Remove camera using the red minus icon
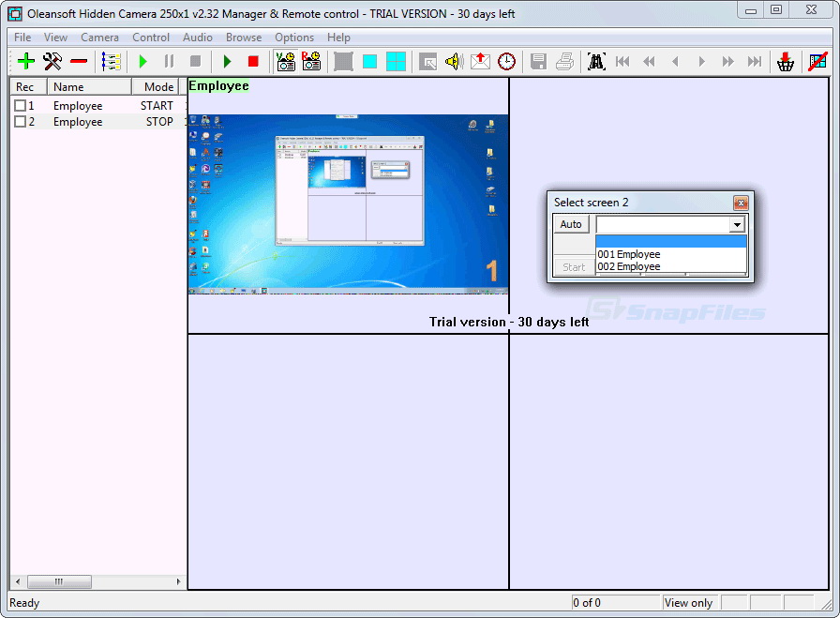Viewport: 840px width, 618px height. pyautogui.click(x=79, y=62)
